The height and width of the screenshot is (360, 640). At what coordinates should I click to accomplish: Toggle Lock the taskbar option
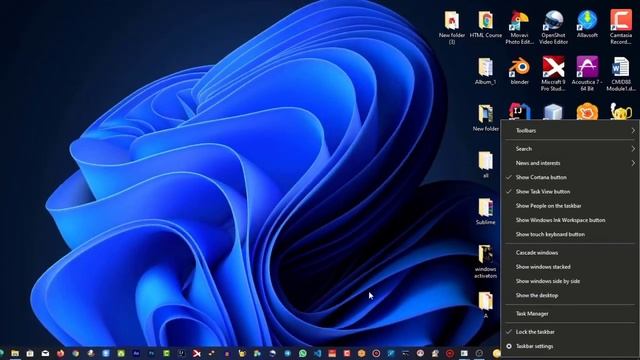(x=570, y=332)
